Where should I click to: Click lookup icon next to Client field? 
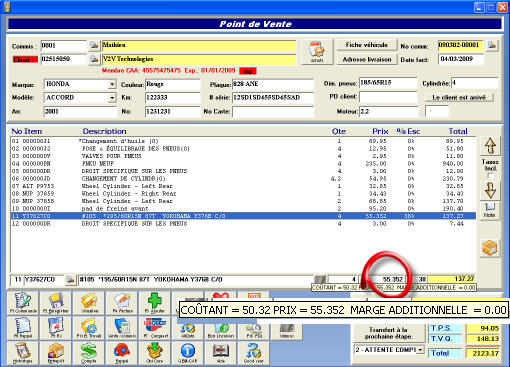94,59
